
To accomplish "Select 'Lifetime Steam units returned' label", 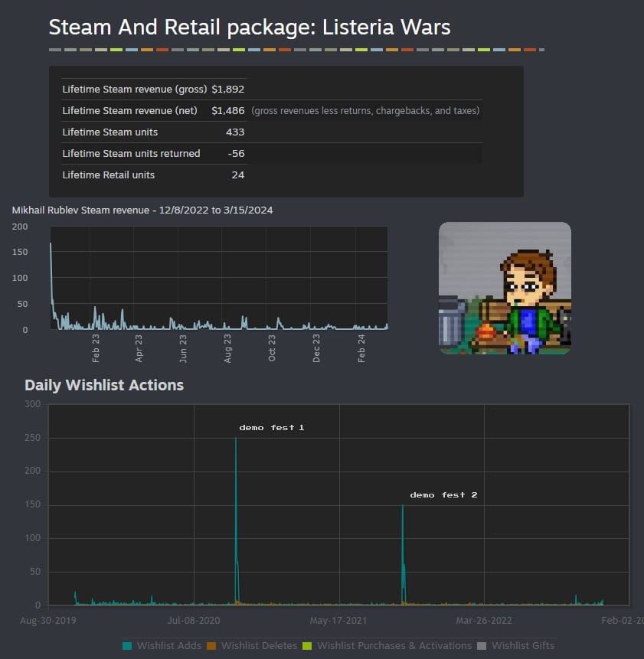I will (131, 153).
